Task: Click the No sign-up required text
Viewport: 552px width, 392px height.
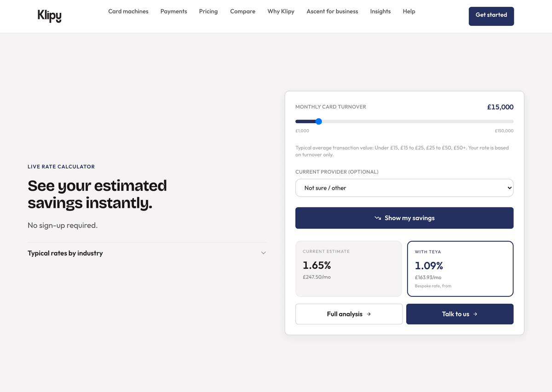Action: (x=63, y=226)
